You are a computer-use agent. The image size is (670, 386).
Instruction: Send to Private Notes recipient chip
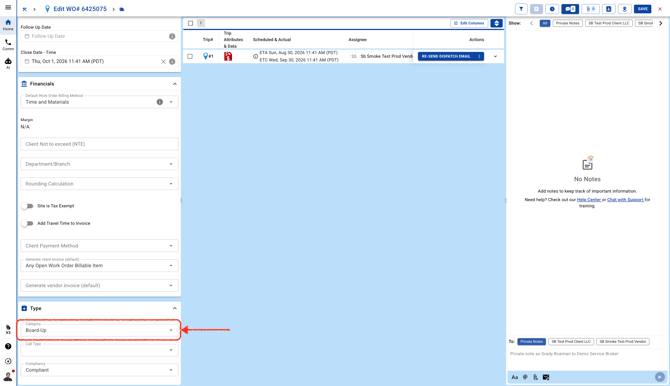[x=532, y=342]
